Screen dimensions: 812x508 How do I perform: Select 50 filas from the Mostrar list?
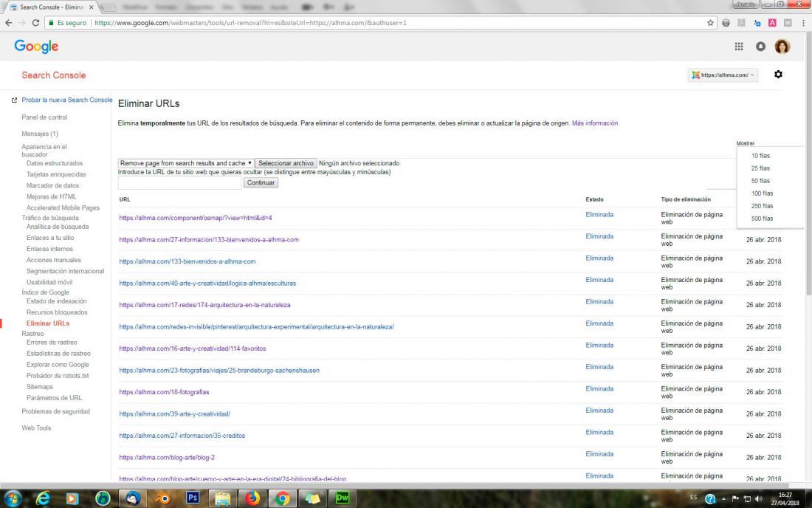pyautogui.click(x=760, y=181)
